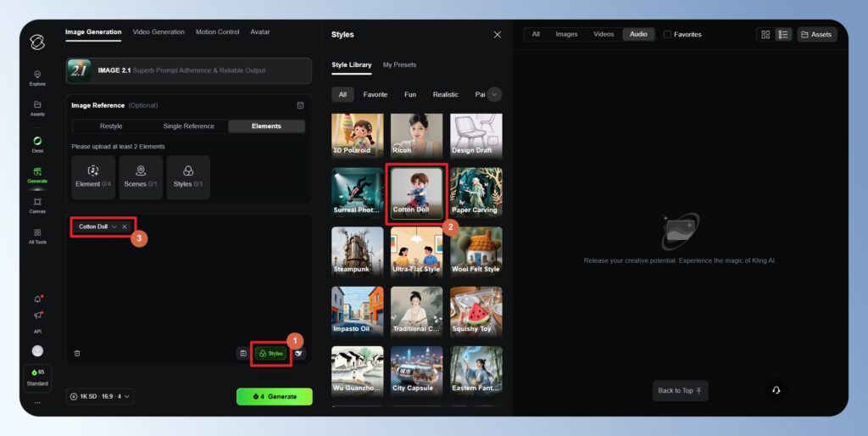The height and width of the screenshot is (436, 868).
Task: Click the headset support icon
Action: (x=776, y=390)
